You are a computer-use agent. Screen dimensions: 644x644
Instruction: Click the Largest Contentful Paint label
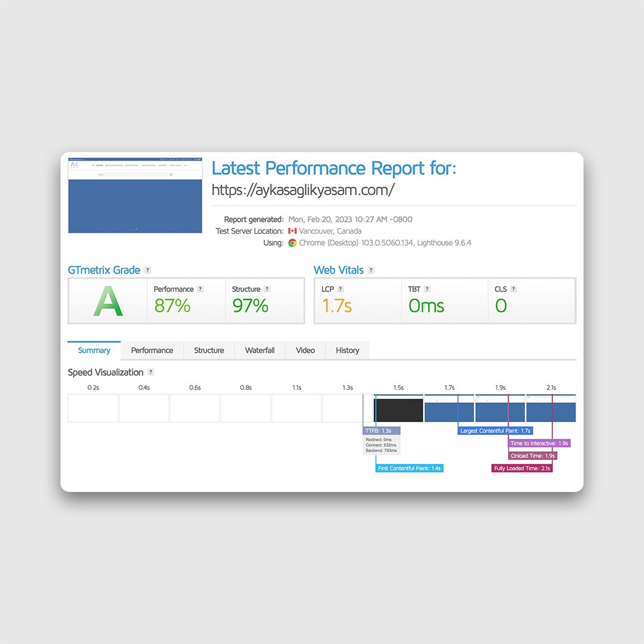[495, 431]
